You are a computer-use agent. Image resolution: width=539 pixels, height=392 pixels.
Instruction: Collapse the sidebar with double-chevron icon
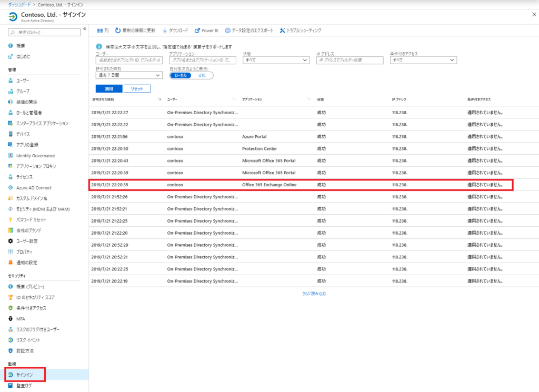(85, 29)
